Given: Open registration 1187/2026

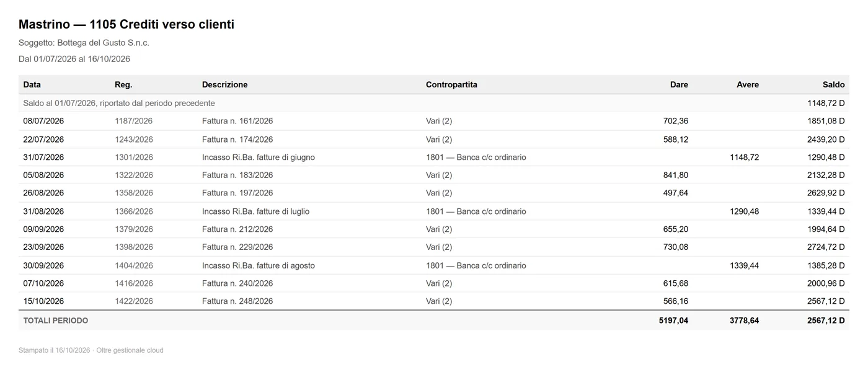Looking at the screenshot, I should tap(133, 122).
